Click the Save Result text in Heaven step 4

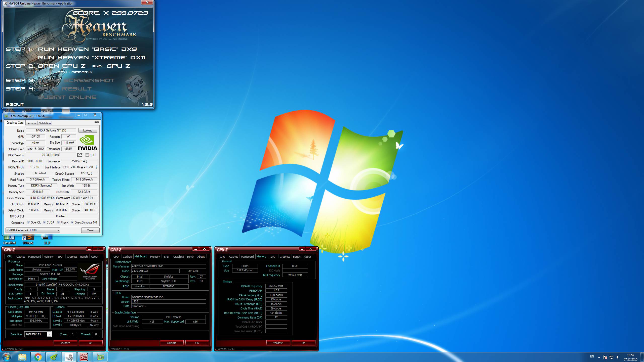point(65,89)
